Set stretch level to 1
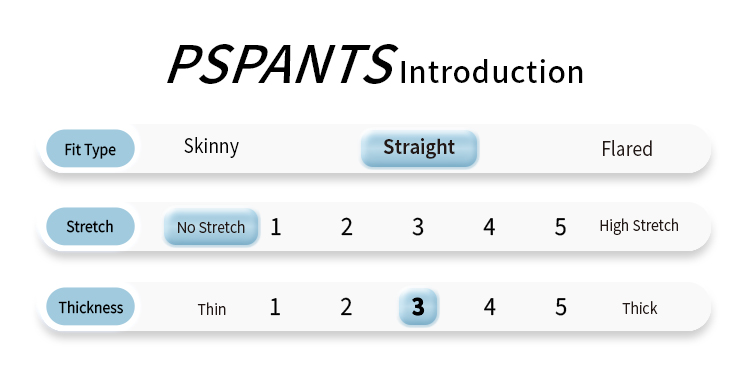This screenshot has width=750, height=383. [276, 227]
